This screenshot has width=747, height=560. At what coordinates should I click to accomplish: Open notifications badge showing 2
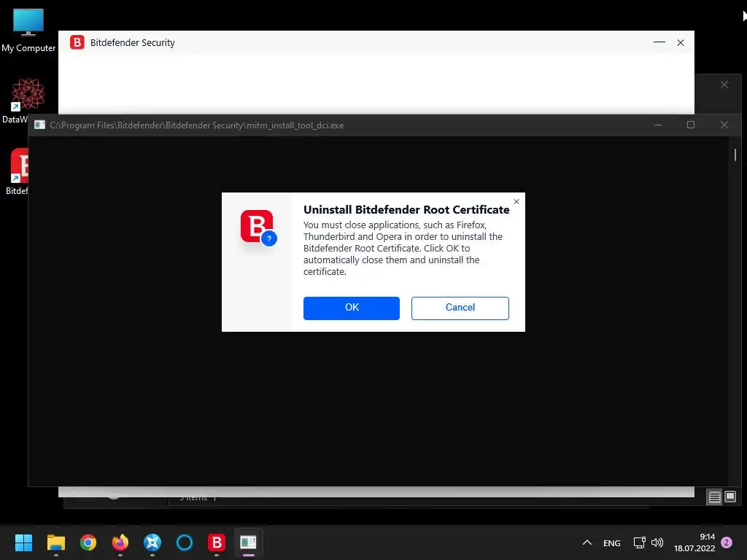point(727,542)
